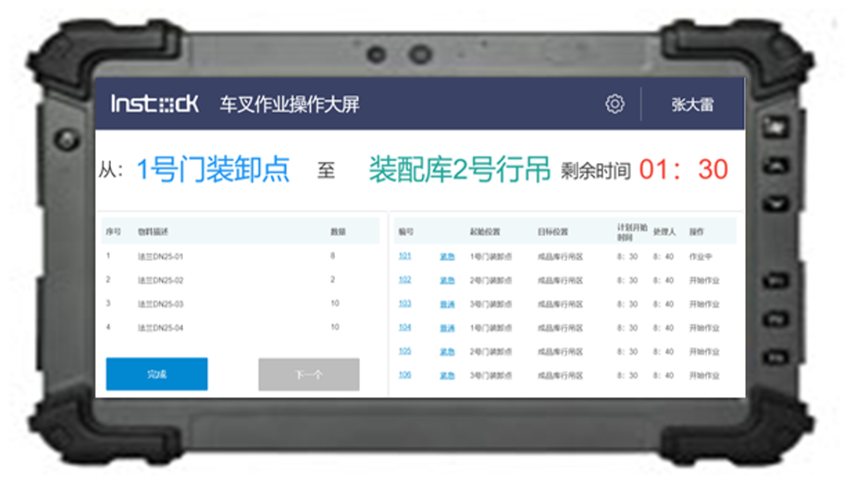Click 成品库行吊区 in row 104
This screenshot has height=484, width=868.
[560, 328]
